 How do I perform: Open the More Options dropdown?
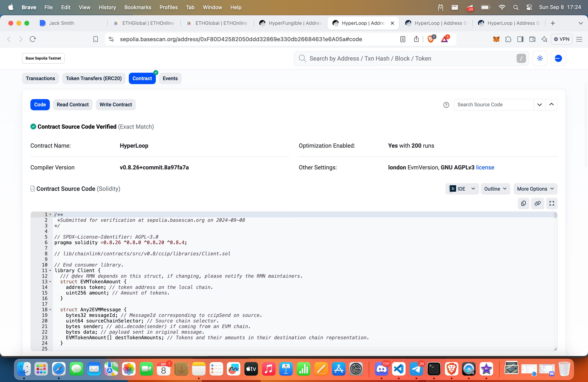coord(535,189)
